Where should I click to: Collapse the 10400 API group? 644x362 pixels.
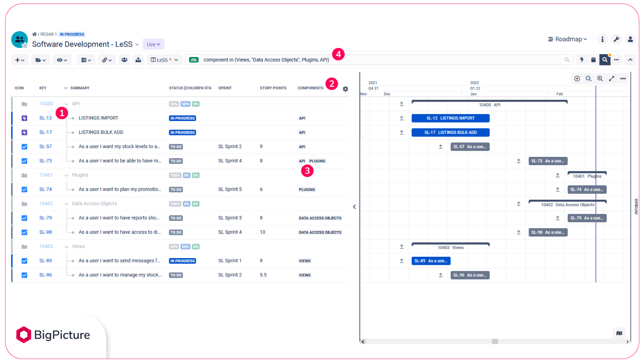[x=66, y=104]
